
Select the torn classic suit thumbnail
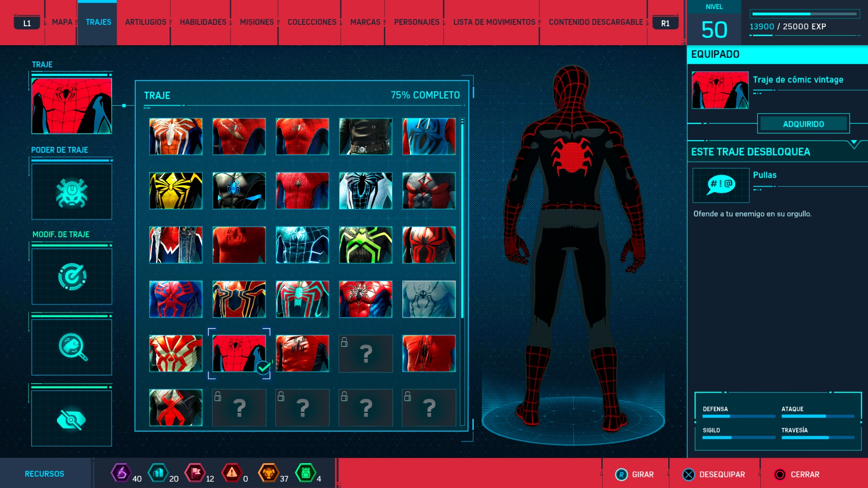tap(239, 136)
